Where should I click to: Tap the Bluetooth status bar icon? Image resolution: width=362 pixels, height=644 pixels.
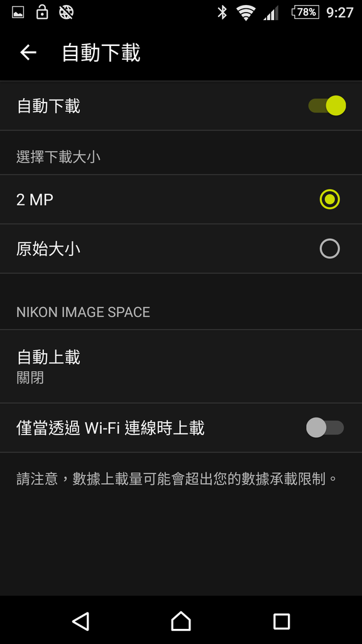tap(222, 13)
